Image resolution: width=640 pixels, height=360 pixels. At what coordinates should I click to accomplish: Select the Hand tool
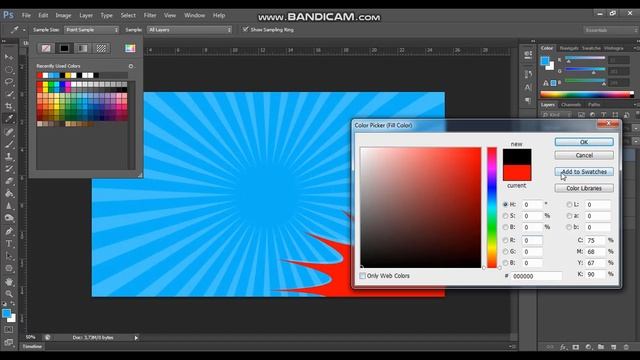coord(9,282)
